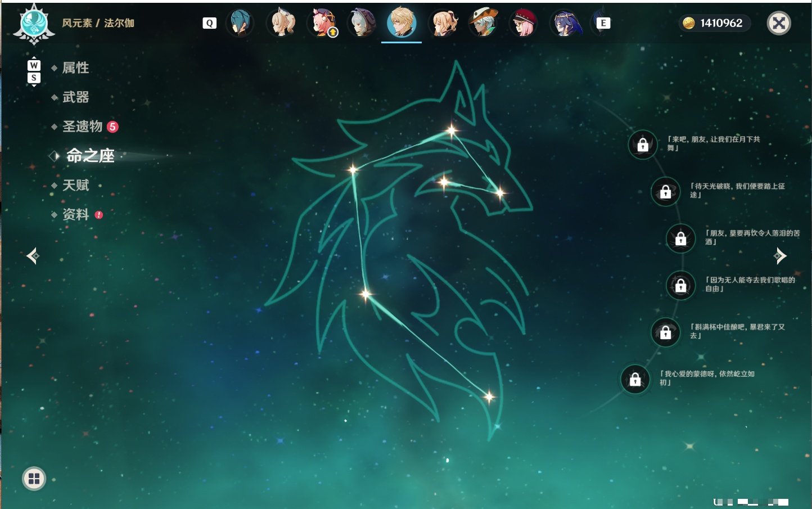
Task: Select the pink-haired avatar with upgrade arrow
Action: 321,23
